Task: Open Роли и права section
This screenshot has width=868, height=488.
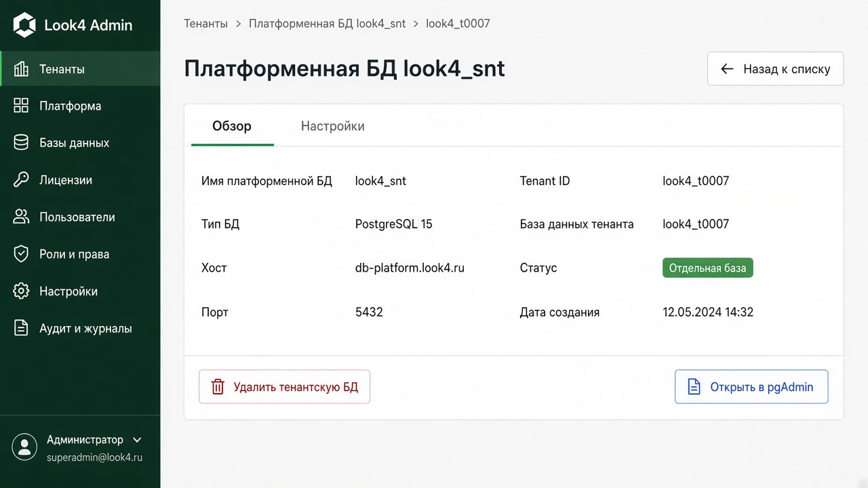Action: click(80, 254)
